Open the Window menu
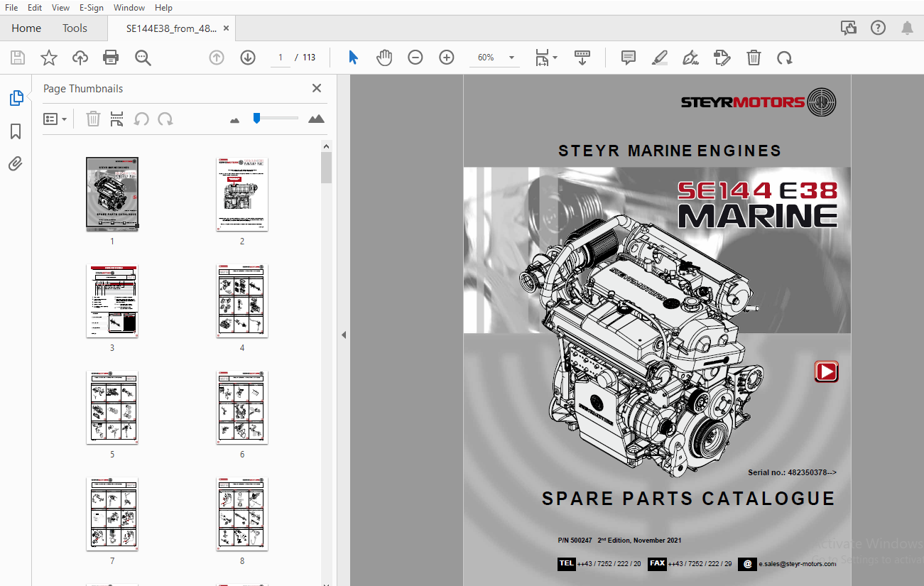 pyautogui.click(x=129, y=8)
